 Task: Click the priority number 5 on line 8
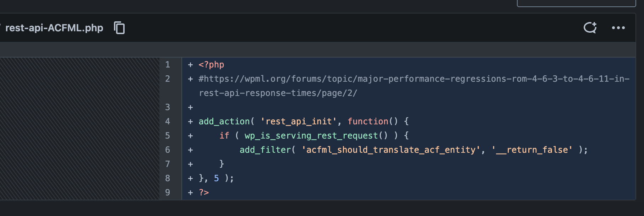tap(216, 178)
